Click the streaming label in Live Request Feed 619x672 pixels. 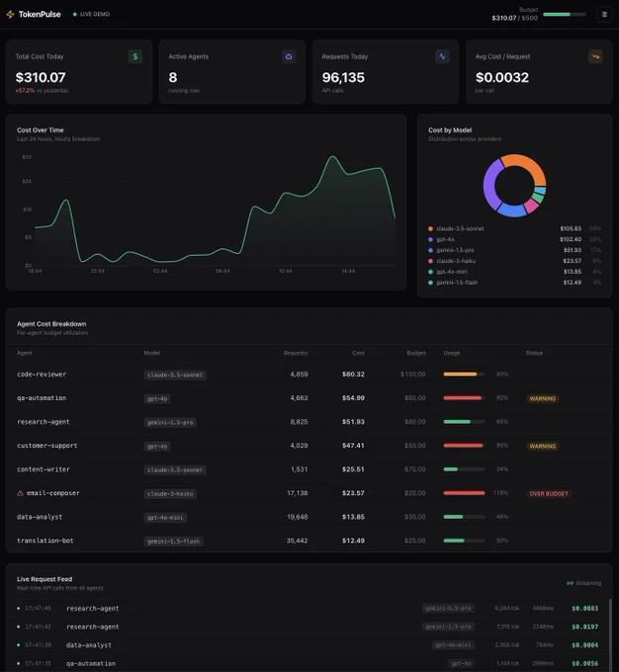(588, 583)
